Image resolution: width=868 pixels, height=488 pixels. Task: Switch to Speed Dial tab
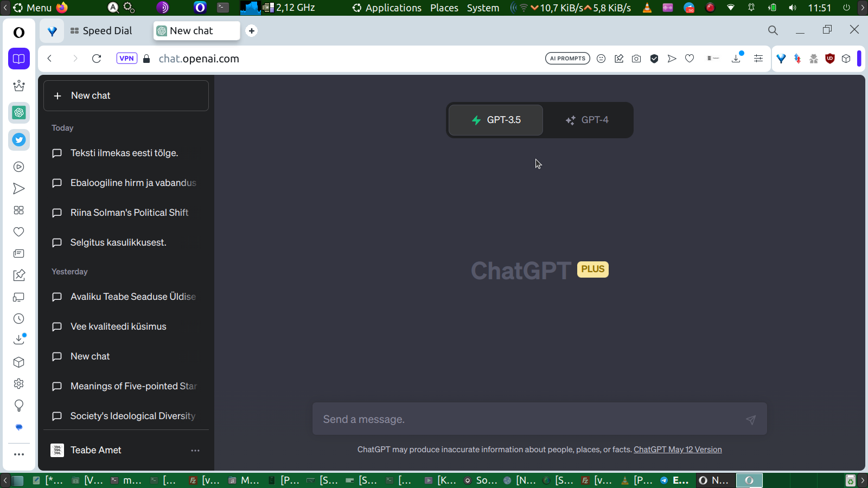[101, 31]
